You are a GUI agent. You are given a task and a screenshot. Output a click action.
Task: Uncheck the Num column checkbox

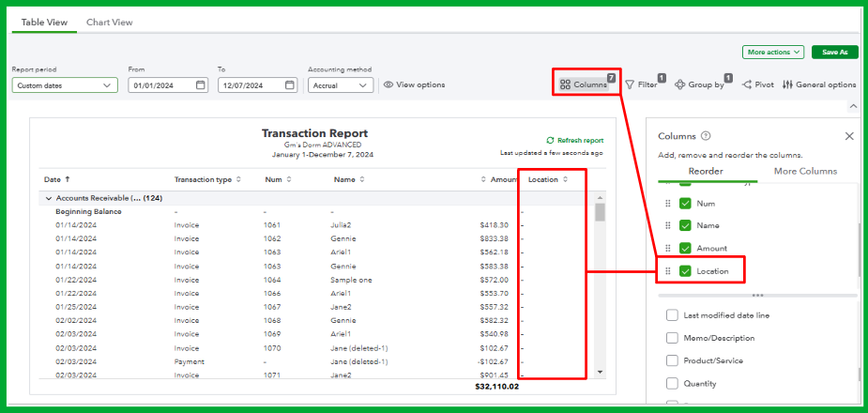point(685,204)
